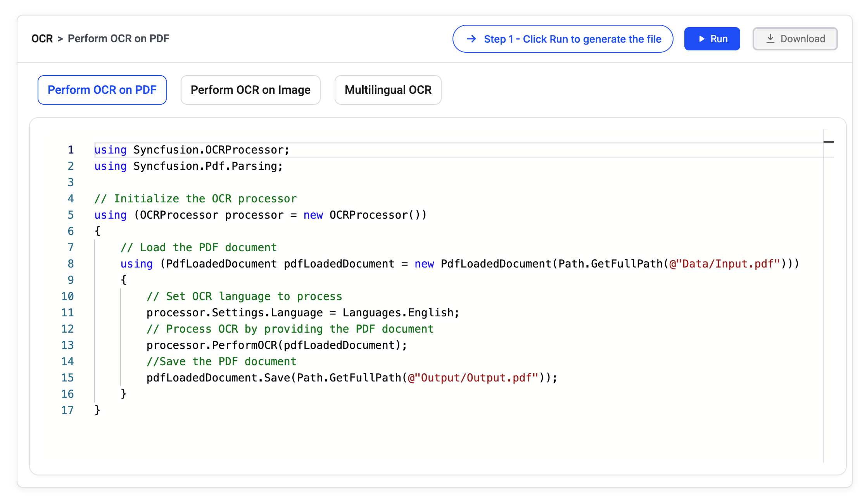Click 'processor.Settings.Language' on line 11

[235, 312]
